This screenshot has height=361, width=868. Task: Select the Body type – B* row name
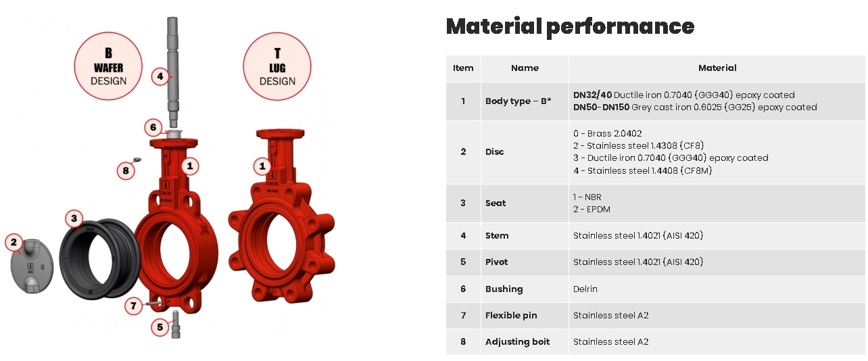tap(518, 101)
